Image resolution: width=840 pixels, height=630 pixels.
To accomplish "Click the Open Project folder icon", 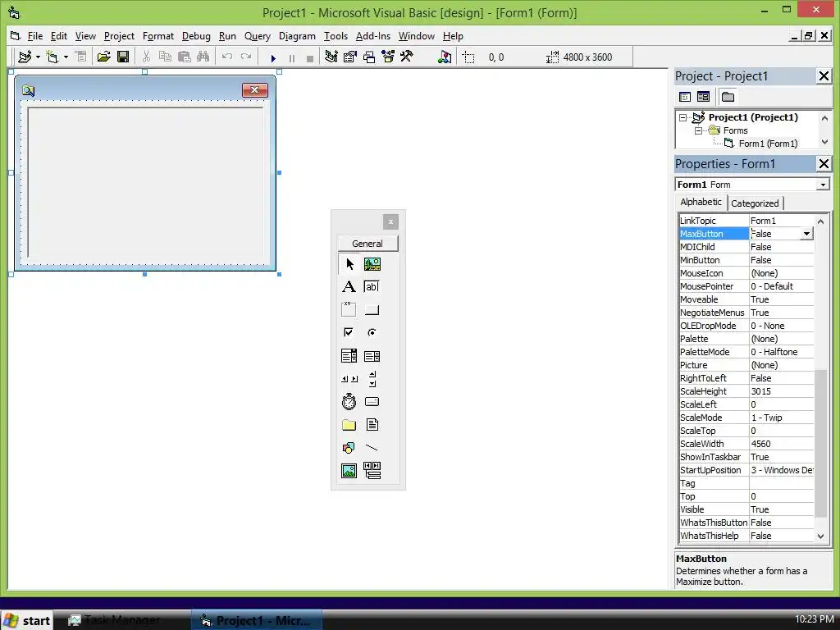I will click(104, 57).
